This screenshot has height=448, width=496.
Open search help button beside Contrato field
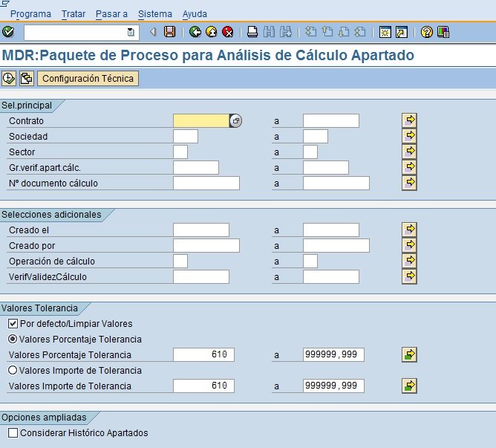pos(235,121)
